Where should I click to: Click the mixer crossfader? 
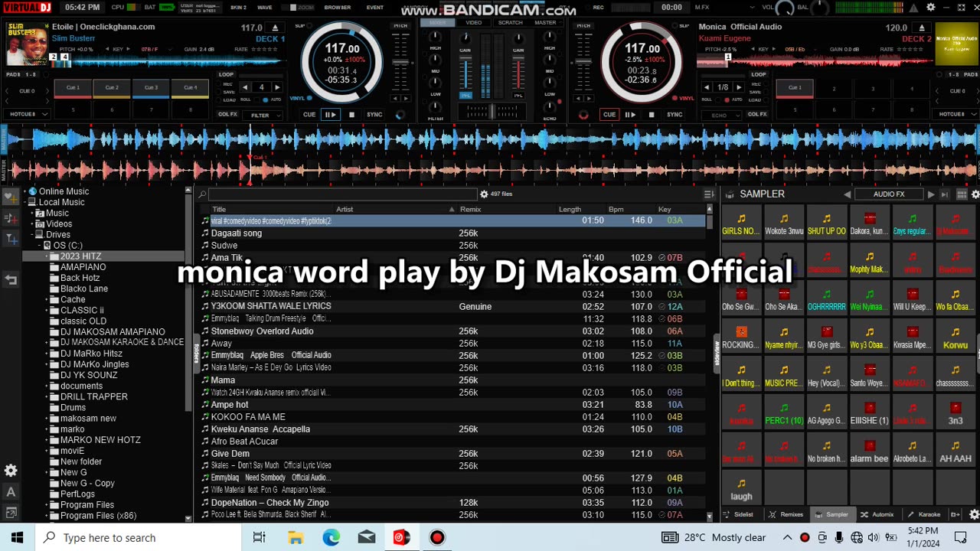pos(491,111)
